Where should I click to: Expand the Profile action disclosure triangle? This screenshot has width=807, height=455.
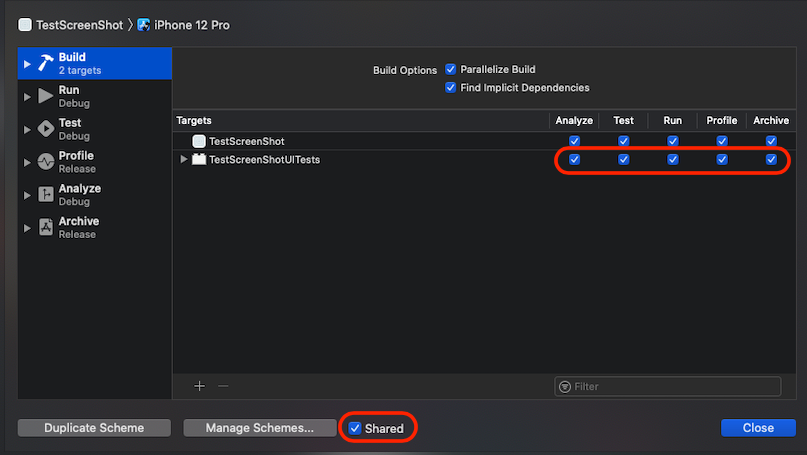click(27, 163)
